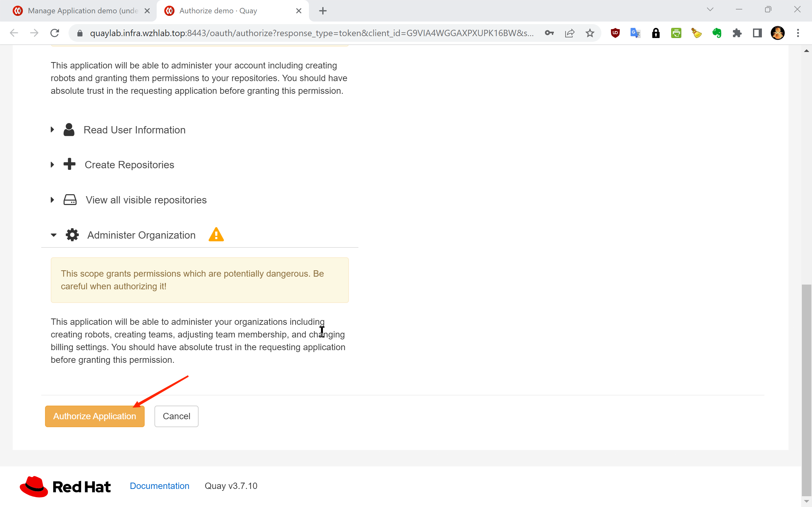812x507 pixels.
Task: Open the Documentation link in the footer
Action: pyautogui.click(x=159, y=486)
